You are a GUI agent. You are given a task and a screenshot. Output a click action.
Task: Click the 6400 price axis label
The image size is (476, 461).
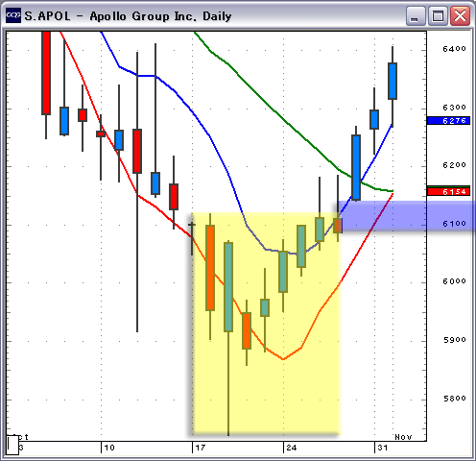click(x=454, y=49)
